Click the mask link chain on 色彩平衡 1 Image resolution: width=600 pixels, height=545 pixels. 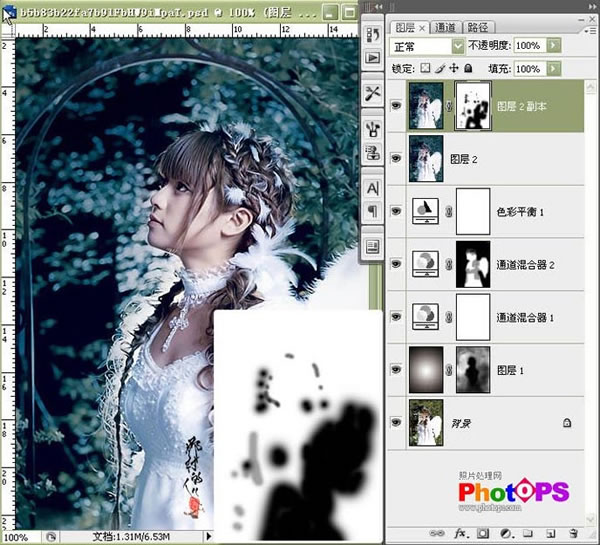coord(449,211)
